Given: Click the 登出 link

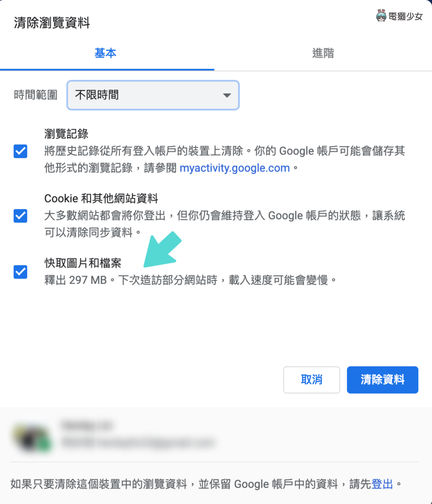Looking at the screenshot, I should coord(382,484).
